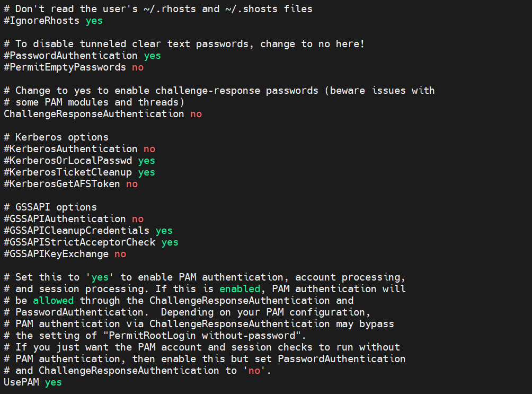Click the 'no' after uncommented ChallengeResponseAuthentication setting
The width and height of the screenshot is (532, 394).
tap(196, 114)
